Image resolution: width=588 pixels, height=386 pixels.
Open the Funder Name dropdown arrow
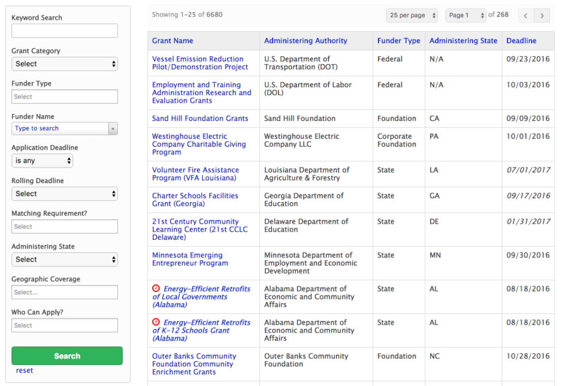(113, 129)
